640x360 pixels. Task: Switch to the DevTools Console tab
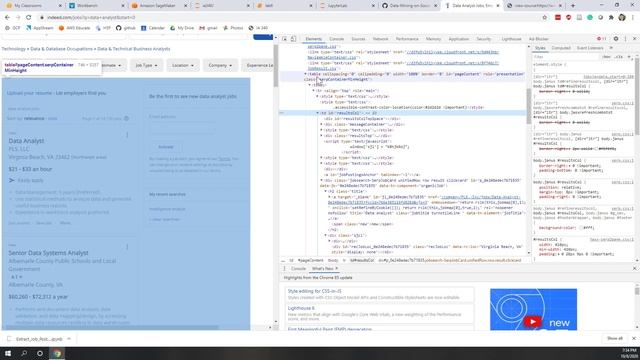(337, 39)
